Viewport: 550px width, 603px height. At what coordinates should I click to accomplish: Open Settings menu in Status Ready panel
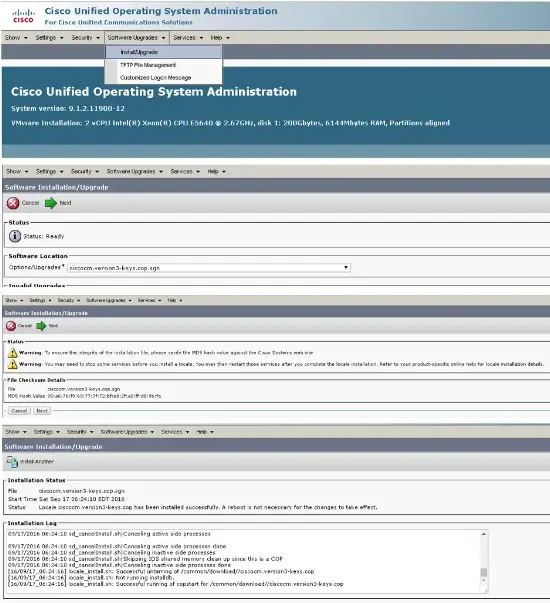[49, 172]
